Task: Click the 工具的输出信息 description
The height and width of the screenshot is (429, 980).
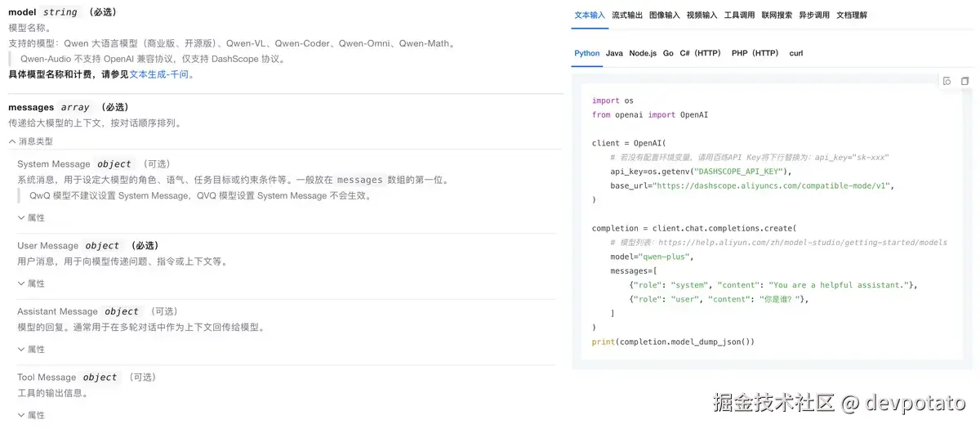Action: (x=52, y=393)
